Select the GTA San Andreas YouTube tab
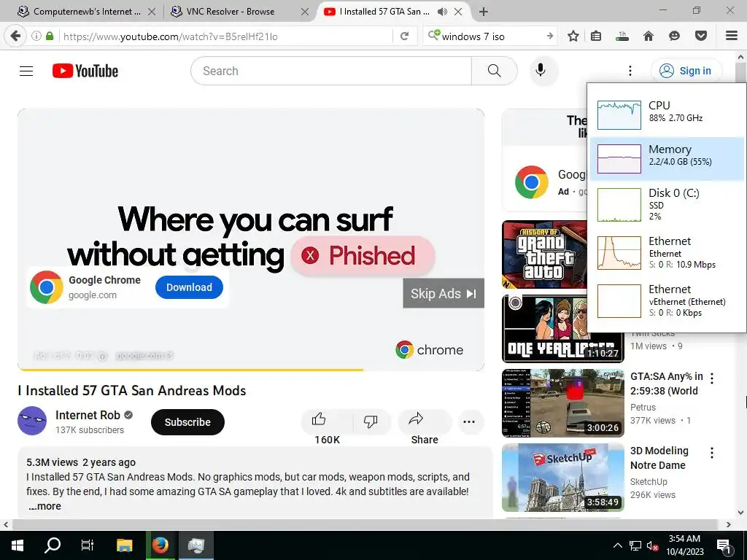 coord(384,12)
